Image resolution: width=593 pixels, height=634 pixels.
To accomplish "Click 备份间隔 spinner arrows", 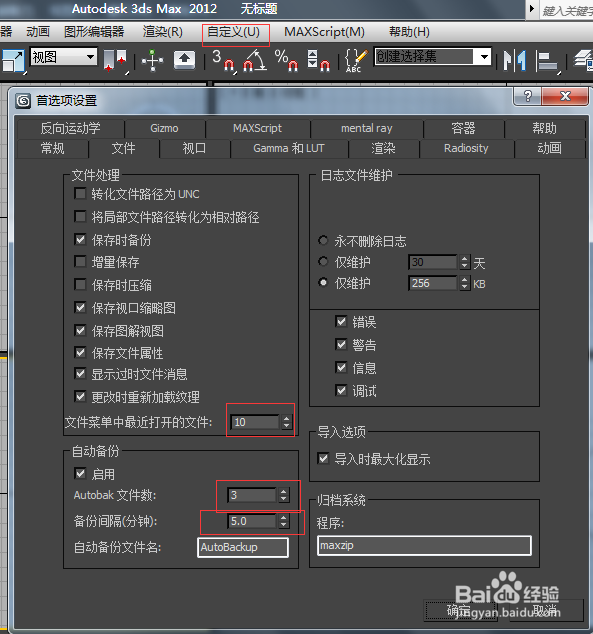I will 283,521.
